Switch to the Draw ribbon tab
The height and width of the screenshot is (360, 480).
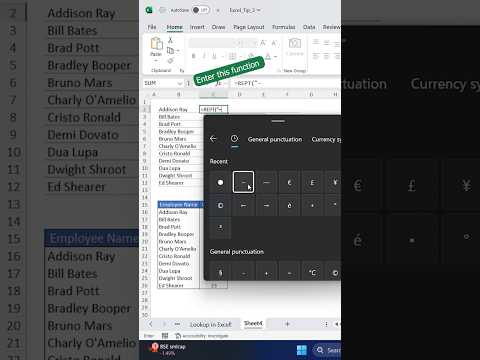(218, 27)
